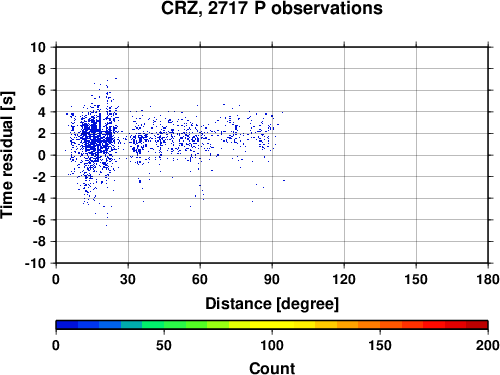This screenshot has width=500, height=375.
Task: Click the x-axis tick label 60
Action: 200,279
